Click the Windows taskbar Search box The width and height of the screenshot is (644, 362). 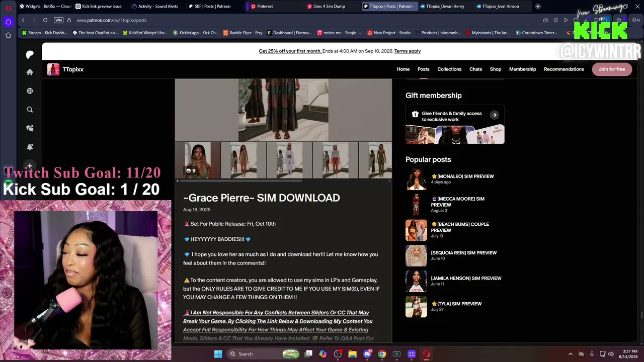(263, 354)
